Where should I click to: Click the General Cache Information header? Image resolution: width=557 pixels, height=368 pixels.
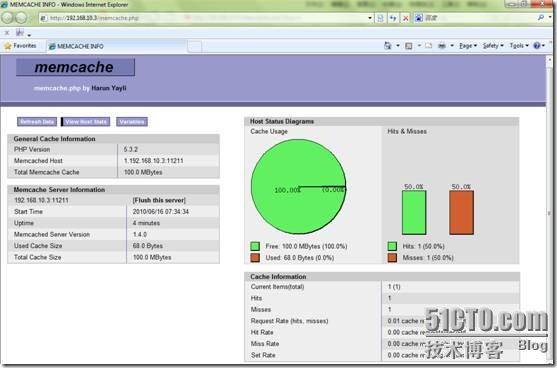click(114, 139)
